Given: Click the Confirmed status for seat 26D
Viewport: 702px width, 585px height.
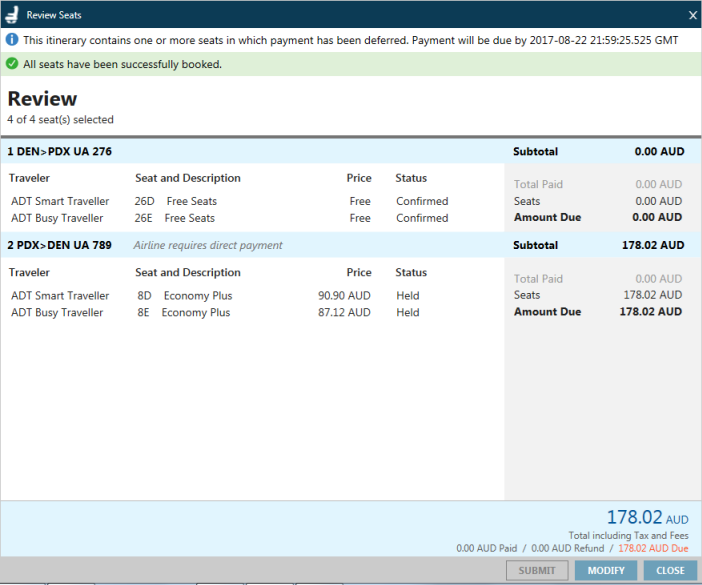Looking at the screenshot, I should (x=421, y=201).
